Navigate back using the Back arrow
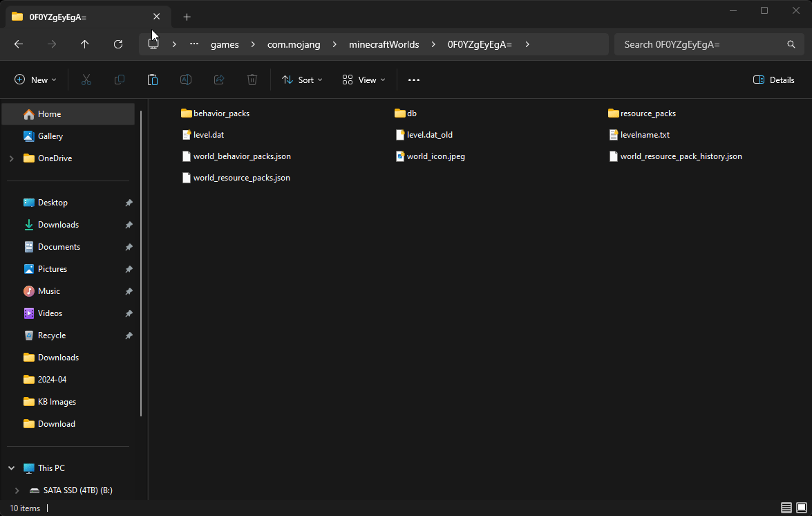The width and height of the screenshot is (812, 516). 19,44
